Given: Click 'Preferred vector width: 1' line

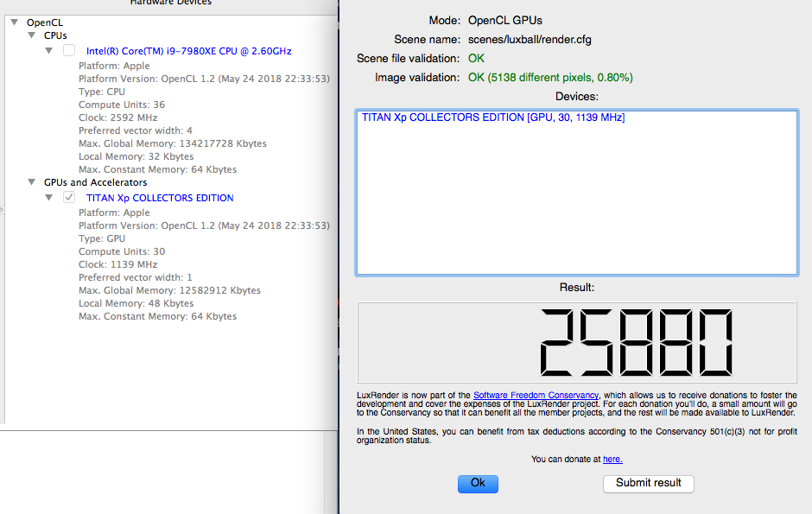Looking at the screenshot, I should [x=135, y=277].
